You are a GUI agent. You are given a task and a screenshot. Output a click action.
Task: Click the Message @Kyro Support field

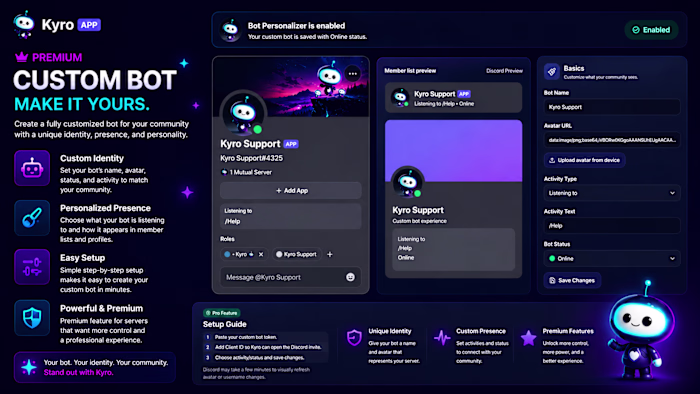point(290,277)
